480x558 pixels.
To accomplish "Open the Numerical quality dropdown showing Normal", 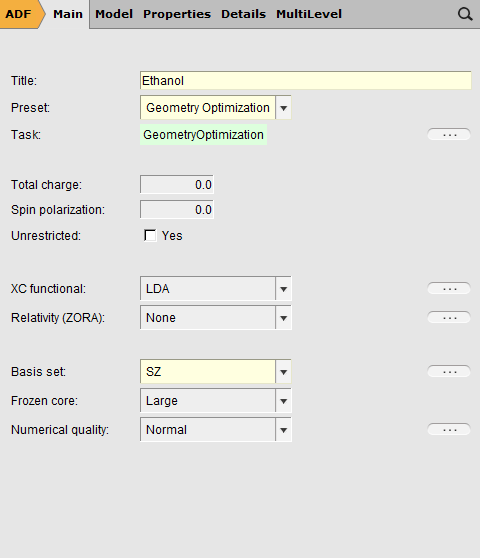I will tap(216, 430).
